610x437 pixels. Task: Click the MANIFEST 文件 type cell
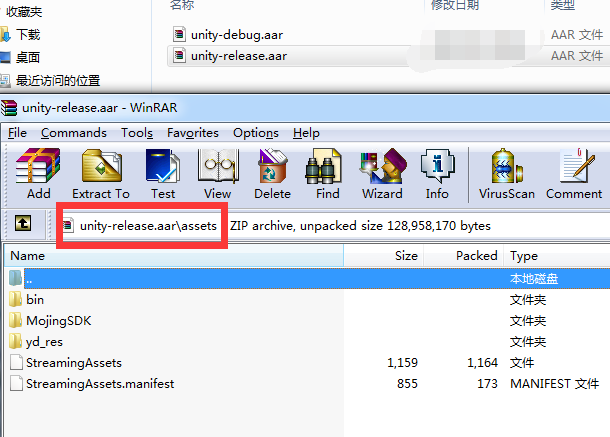554,384
